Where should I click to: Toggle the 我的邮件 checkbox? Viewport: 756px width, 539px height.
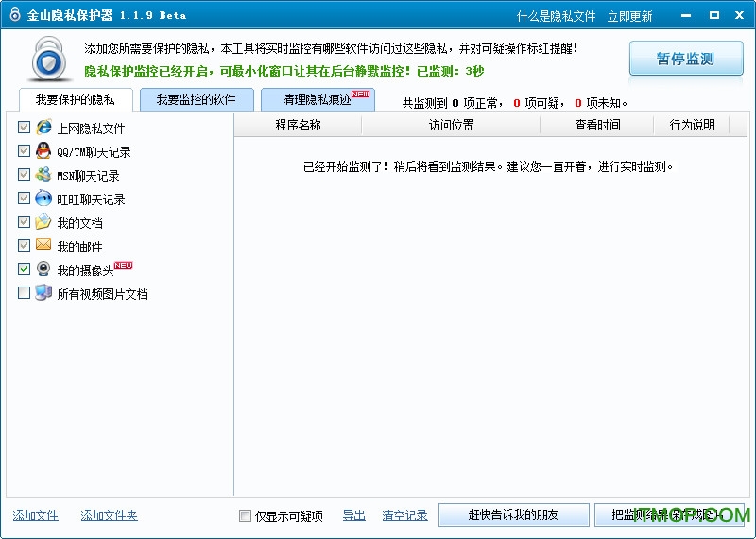(24, 245)
